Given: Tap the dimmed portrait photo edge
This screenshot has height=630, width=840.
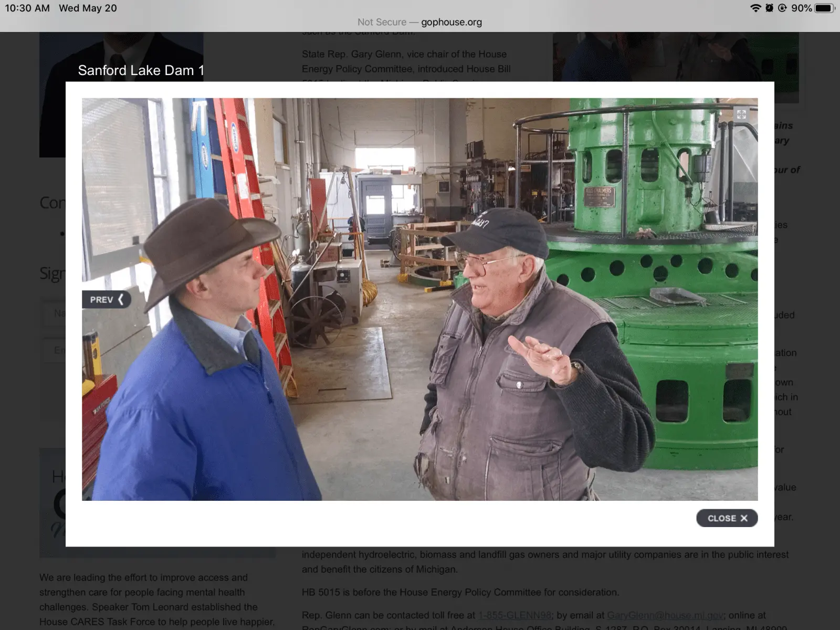Looking at the screenshot, I should point(52,121).
